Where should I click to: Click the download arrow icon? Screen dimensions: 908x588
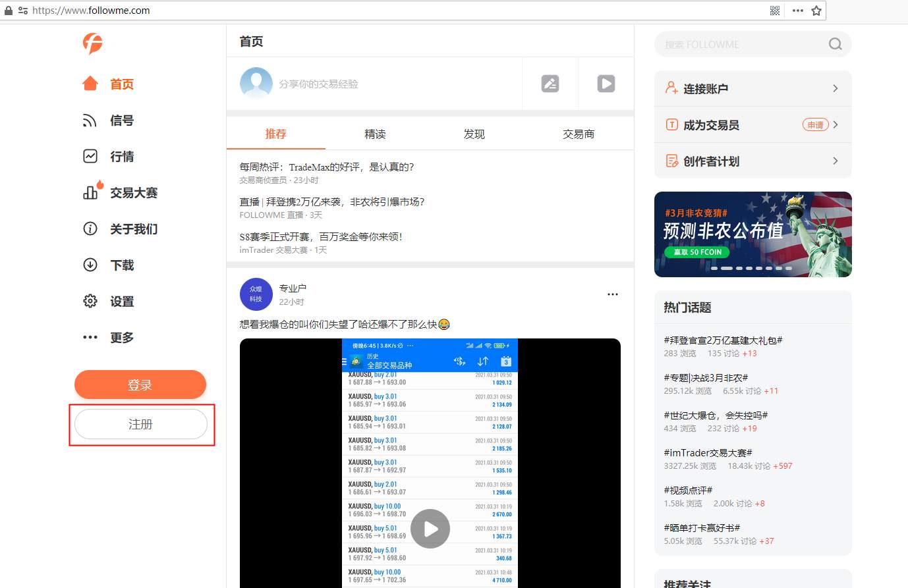pyautogui.click(x=90, y=265)
